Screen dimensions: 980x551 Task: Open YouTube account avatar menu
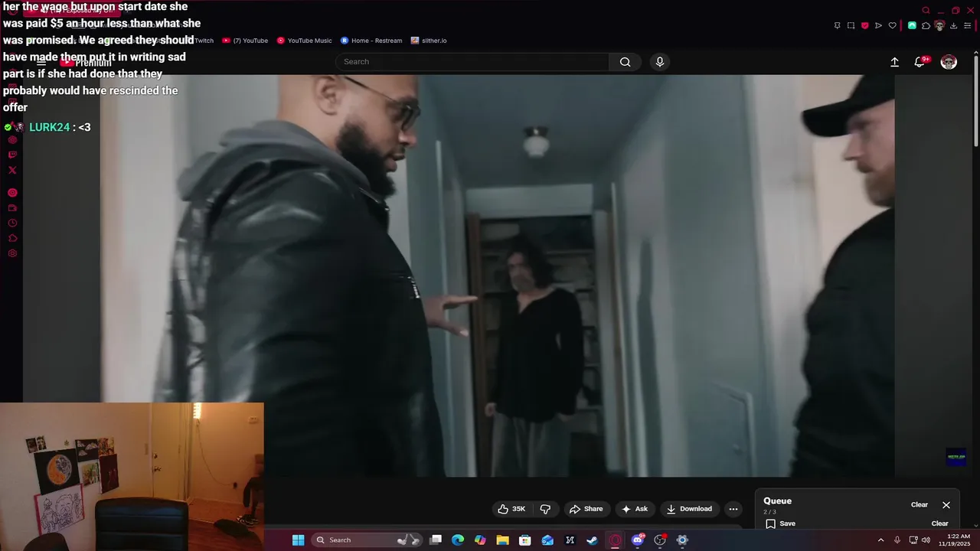949,62
